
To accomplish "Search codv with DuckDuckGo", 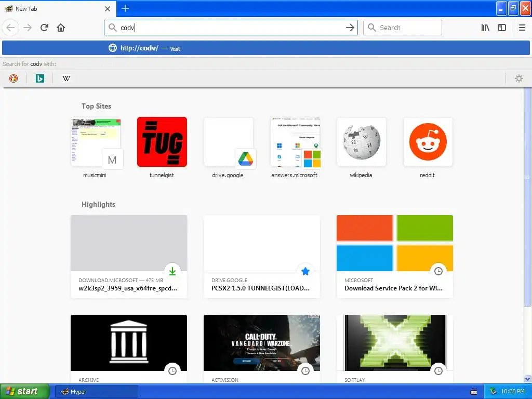I will click(13, 78).
